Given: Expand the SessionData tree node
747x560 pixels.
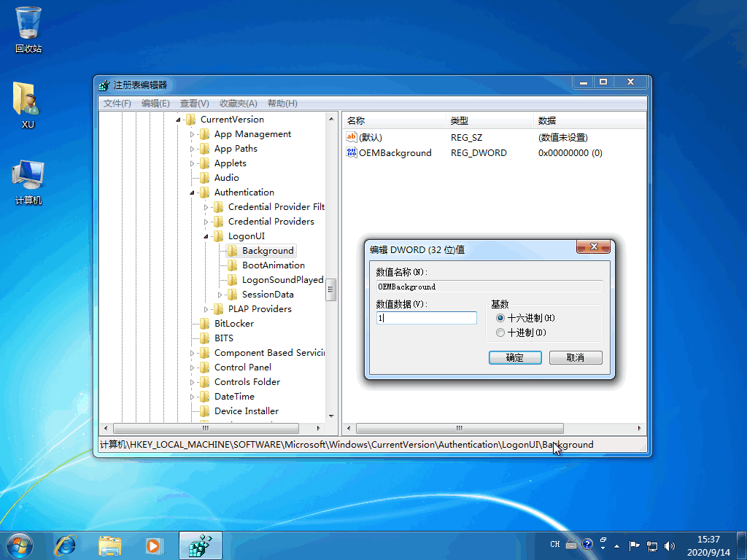Looking at the screenshot, I should [221, 295].
